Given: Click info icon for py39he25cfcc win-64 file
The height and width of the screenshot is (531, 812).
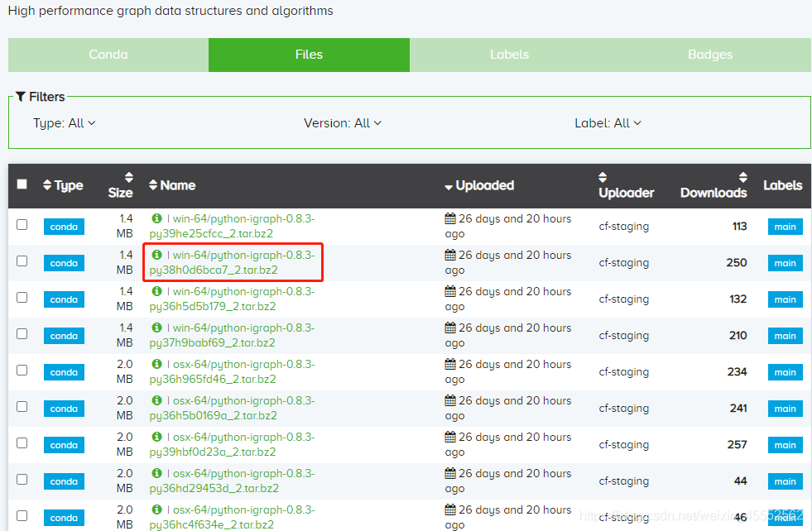Looking at the screenshot, I should click(x=156, y=218).
